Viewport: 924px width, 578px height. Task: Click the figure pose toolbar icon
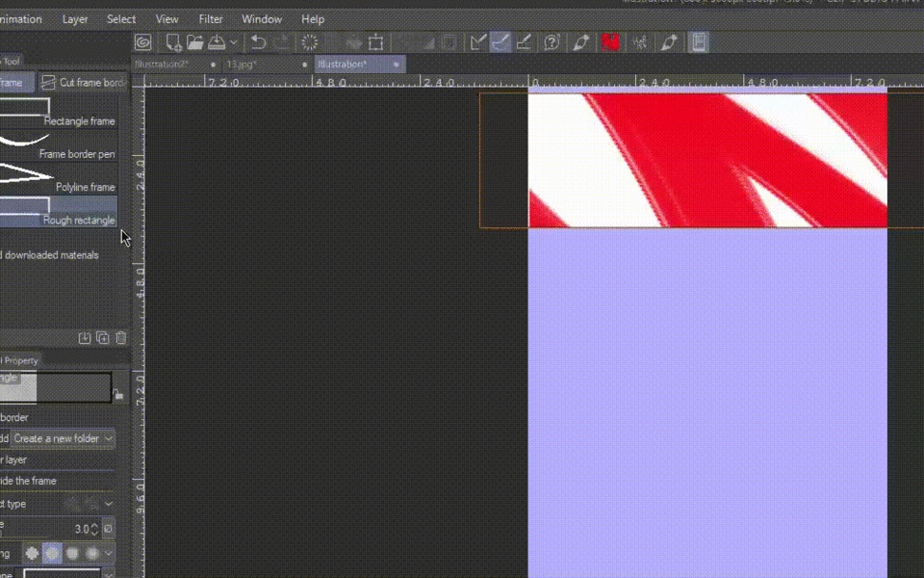(640, 42)
